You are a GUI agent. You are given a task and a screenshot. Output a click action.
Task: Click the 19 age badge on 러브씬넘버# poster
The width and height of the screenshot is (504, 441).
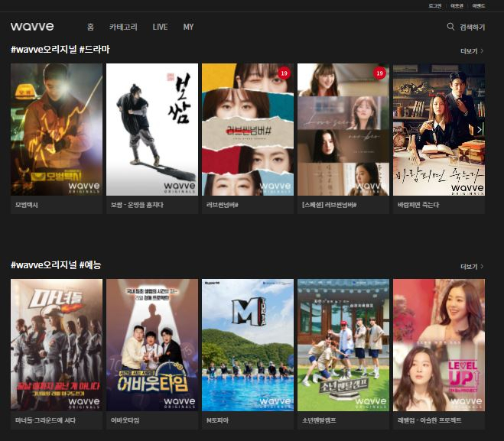pos(284,73)
